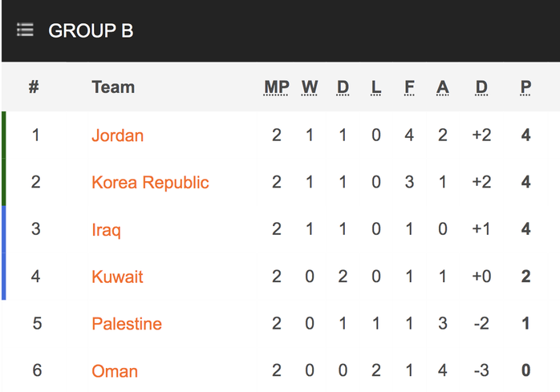Viewport: 560px width, 392px height.
Task: Click the L losses column header
Action: click(x=375, y=87)
